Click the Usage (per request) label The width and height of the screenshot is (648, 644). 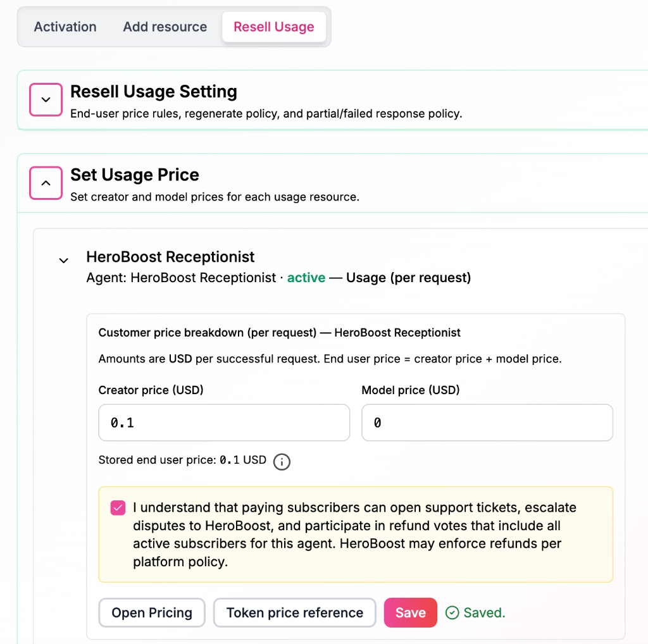point(408,278)
